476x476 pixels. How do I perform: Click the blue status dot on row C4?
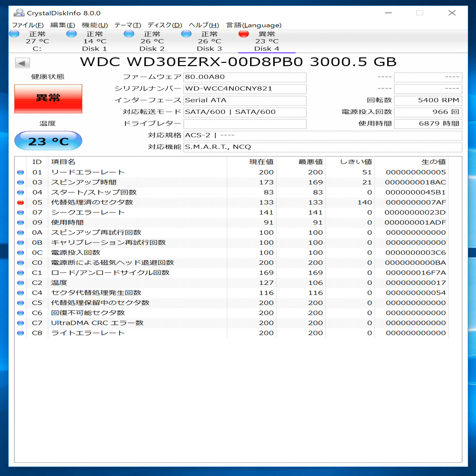point(20,292)
